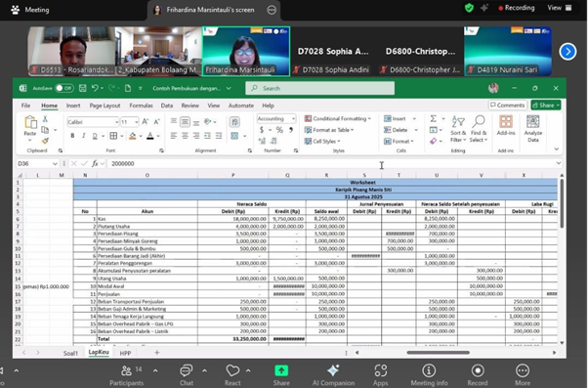Image resolution: width=588 pixels, height=388 pixels.
Task: Open the Format cells dropdown
Action: coord(399,141)
